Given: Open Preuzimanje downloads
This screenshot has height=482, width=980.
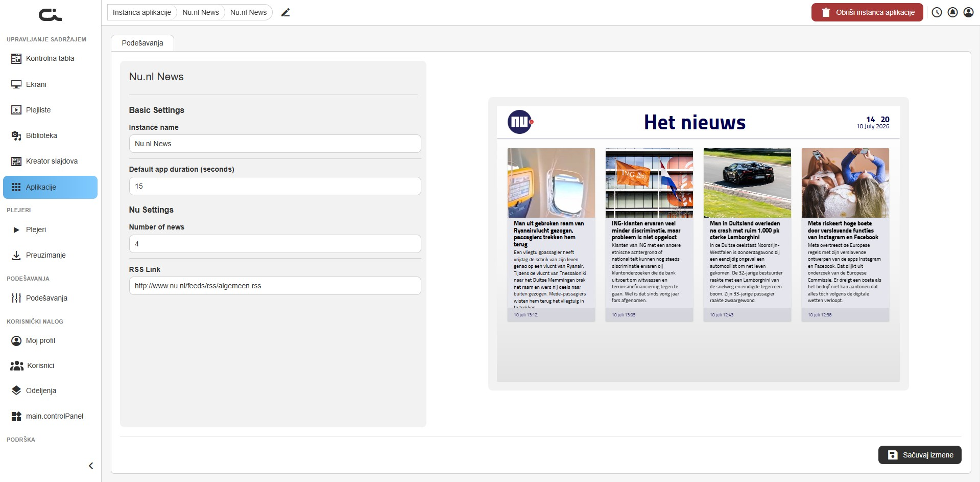Looking at the screenshot, I should [x=50, y=255].
